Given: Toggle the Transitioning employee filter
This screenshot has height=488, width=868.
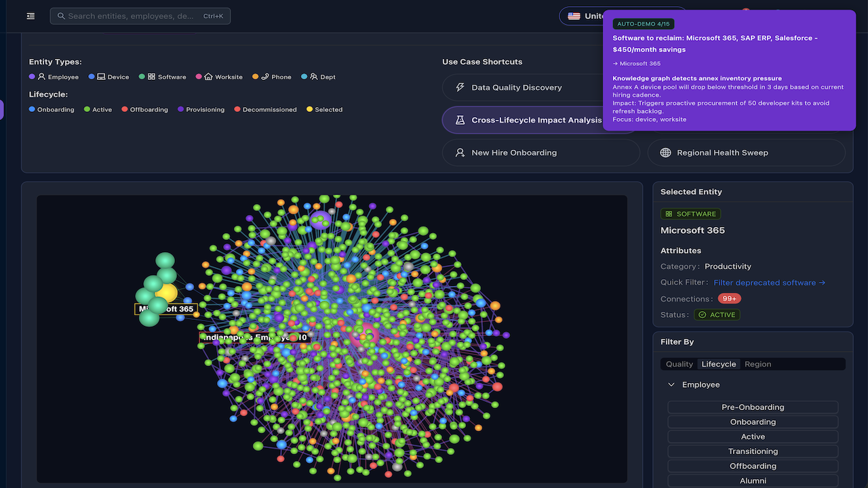Looking at the screenshot, I should pos(753,451).
